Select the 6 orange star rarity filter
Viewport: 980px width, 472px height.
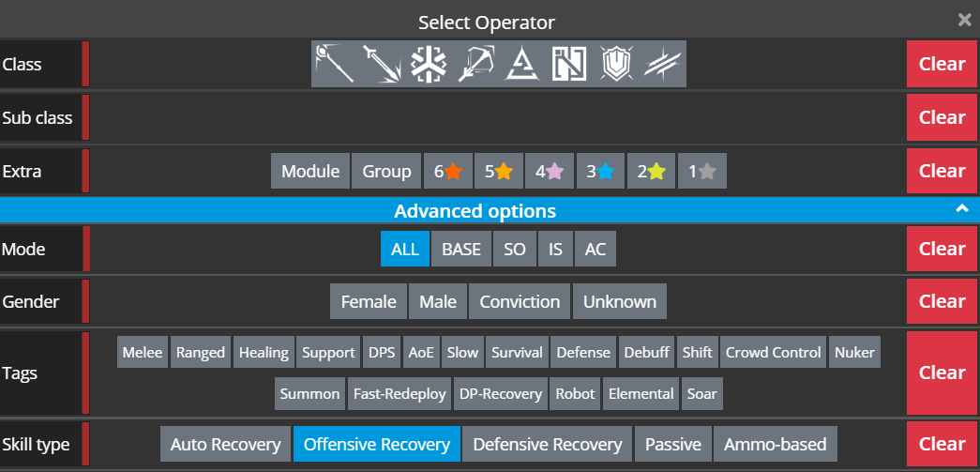coord(448,171)
